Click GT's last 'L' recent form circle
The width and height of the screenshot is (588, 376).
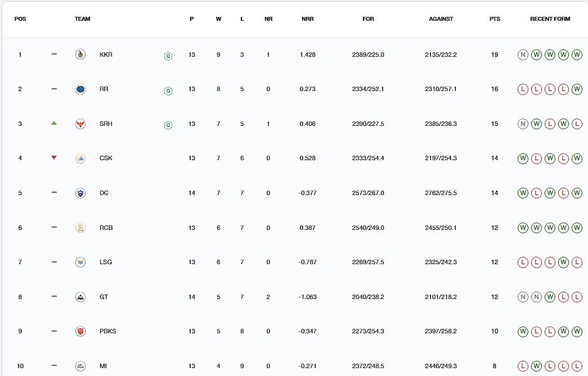(x=577, y=297)
